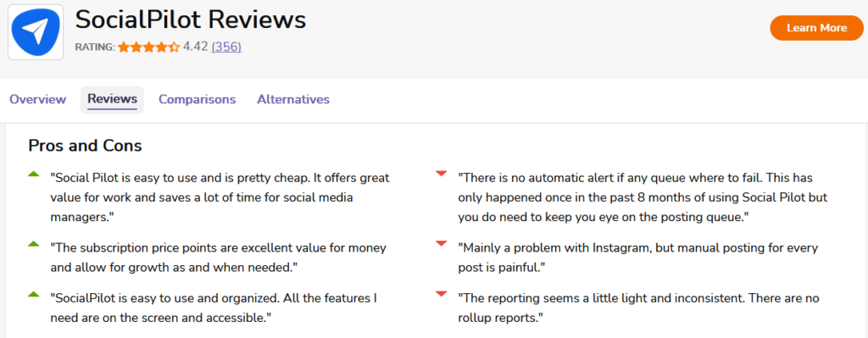The height and width of the screenshot is (338, 868).
Task: Click the orange Learn More button
Action: 816,28
